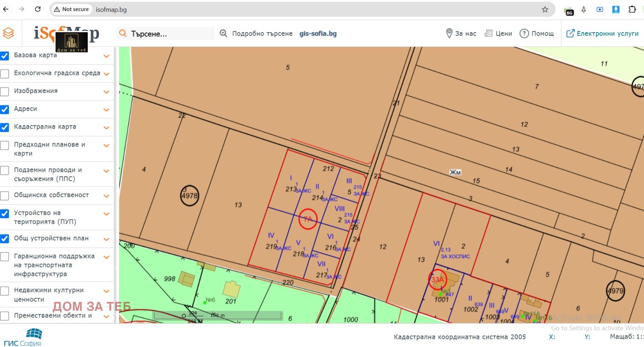The image size is (644, 347).
Task: Click the ЗА ХОСПИС parcel label
Action: (x=455, y=256)
